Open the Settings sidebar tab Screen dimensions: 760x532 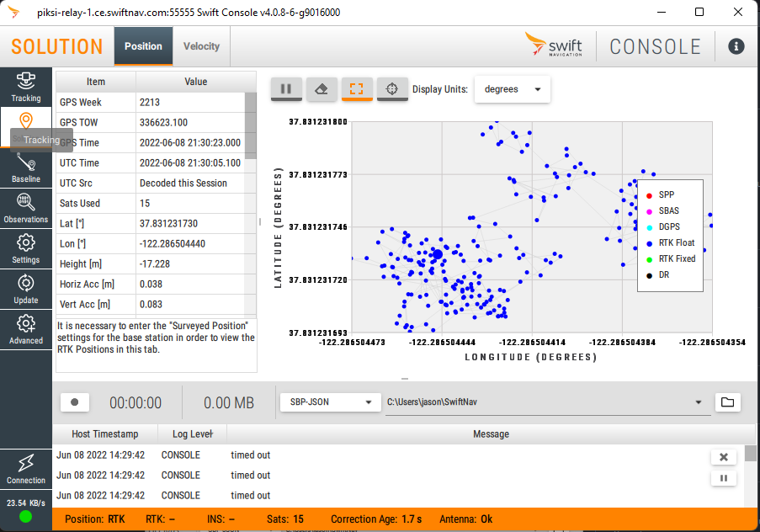pyautogui.click(x=26, y=248)
